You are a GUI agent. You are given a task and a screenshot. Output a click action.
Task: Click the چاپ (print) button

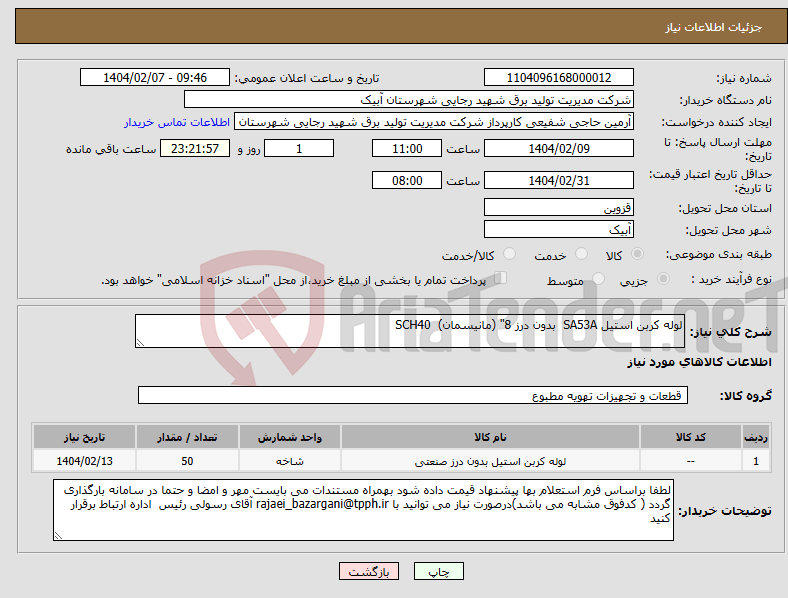pos(438,571)
